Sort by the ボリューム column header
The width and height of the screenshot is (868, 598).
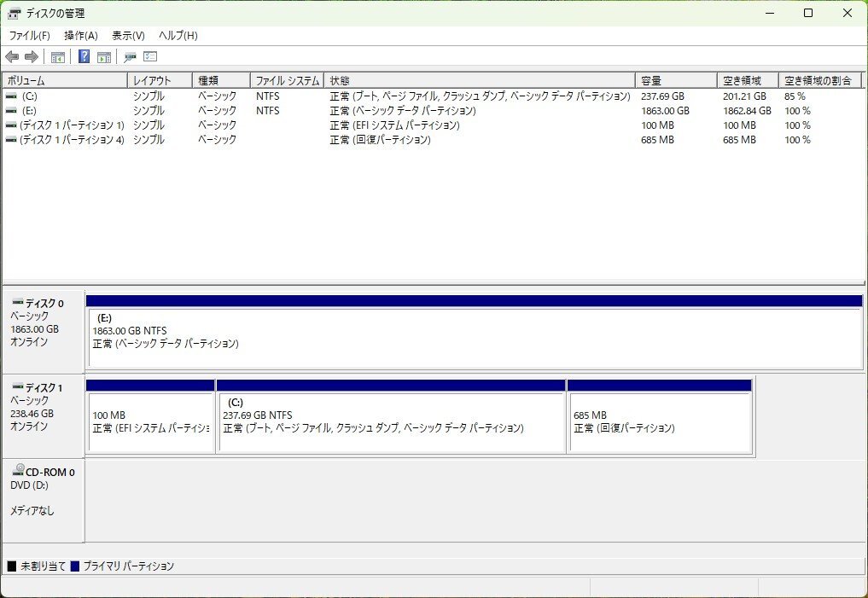coord(65,80)
